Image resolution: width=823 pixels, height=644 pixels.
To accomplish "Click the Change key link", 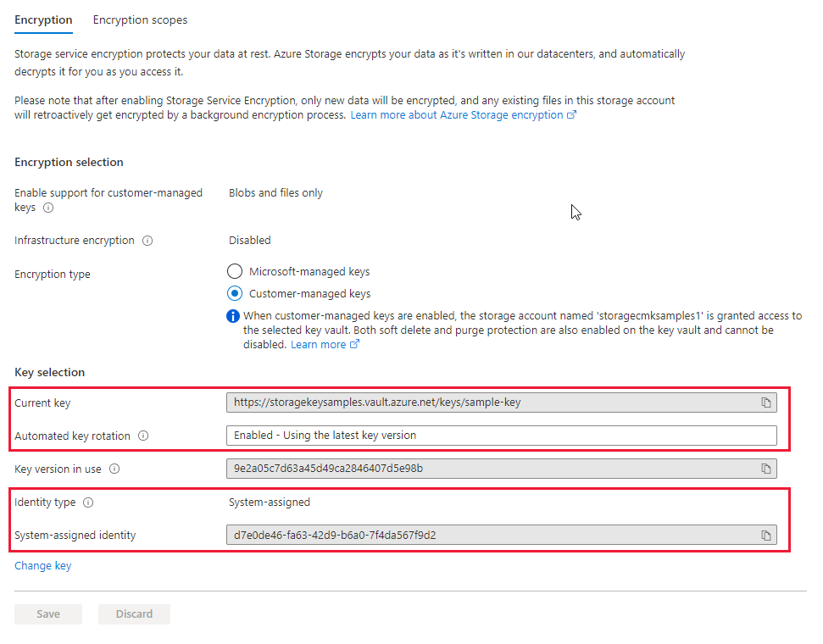I will click(x=42, y=566).
